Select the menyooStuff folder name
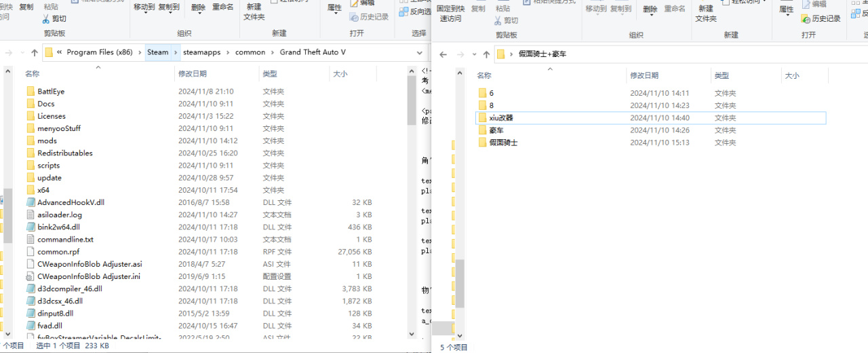This screenshot has height=353, width=868. pos(59,128)
